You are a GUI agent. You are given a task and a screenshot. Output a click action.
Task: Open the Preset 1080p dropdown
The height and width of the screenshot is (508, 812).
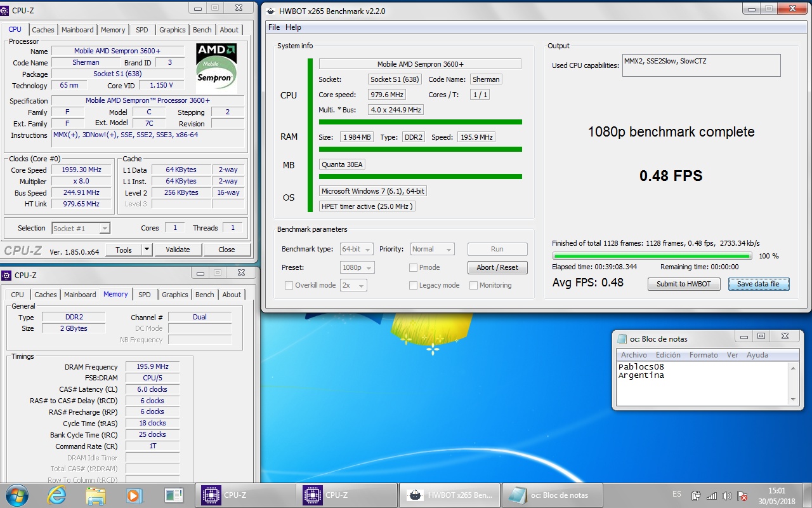[357, 268]
